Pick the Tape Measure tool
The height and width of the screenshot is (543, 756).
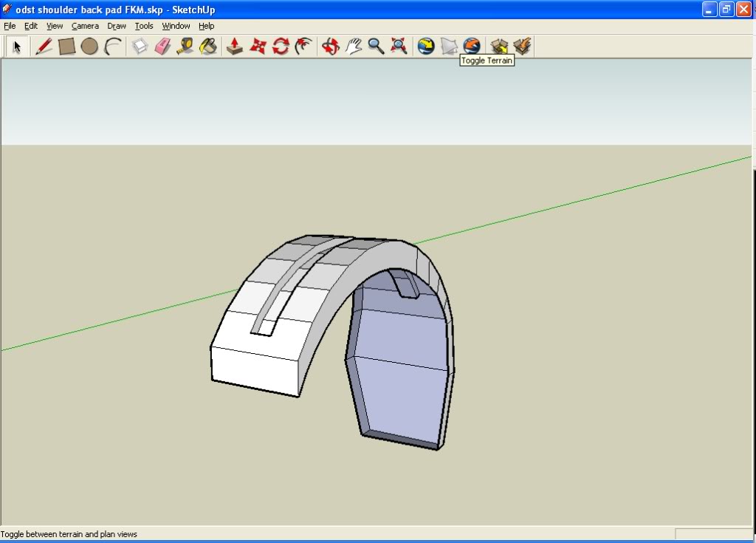(x=185, y=47)
